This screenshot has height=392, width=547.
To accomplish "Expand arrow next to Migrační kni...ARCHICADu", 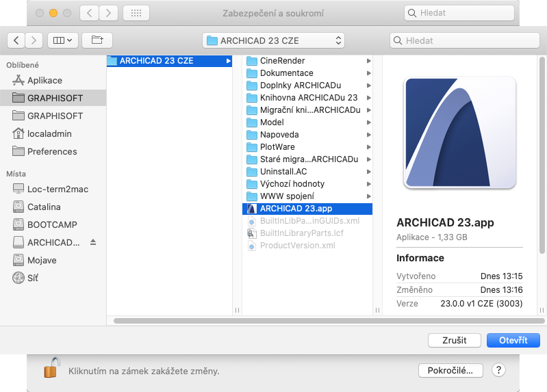I will pyautogui.click(x=369, y=110).
